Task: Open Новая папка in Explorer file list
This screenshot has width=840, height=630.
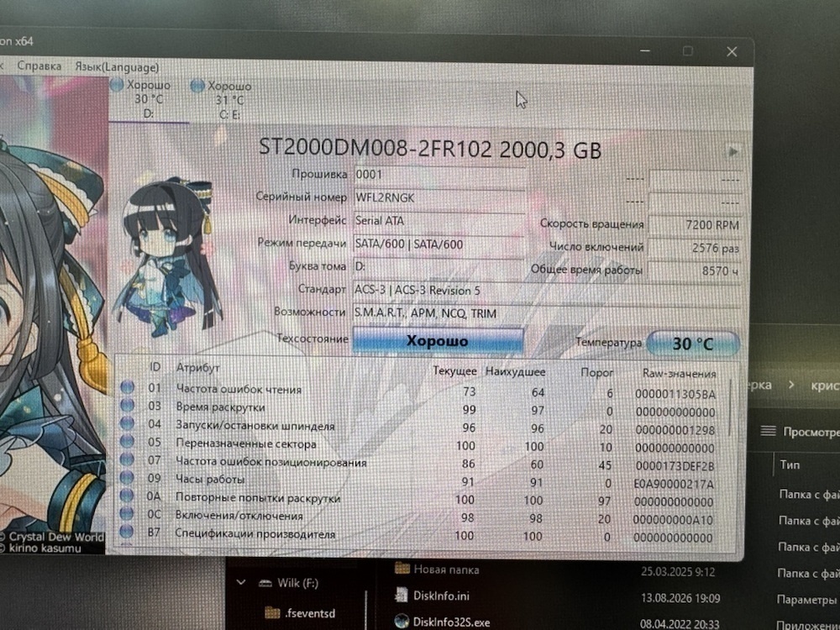Action: [437, 569]
